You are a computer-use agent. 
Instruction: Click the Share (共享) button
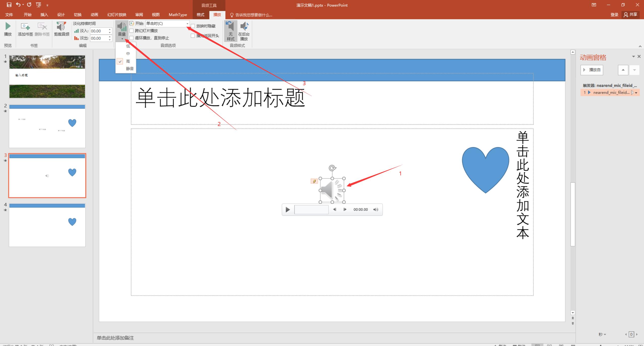coord(630,15)
